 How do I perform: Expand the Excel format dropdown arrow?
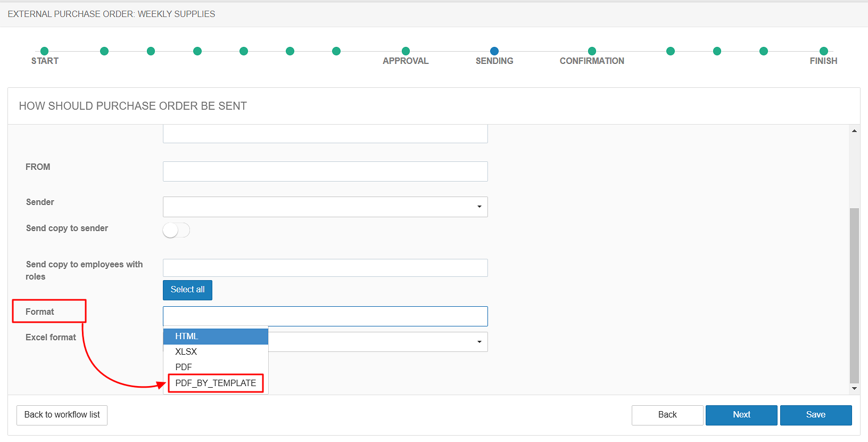click(x=479, y=342)
